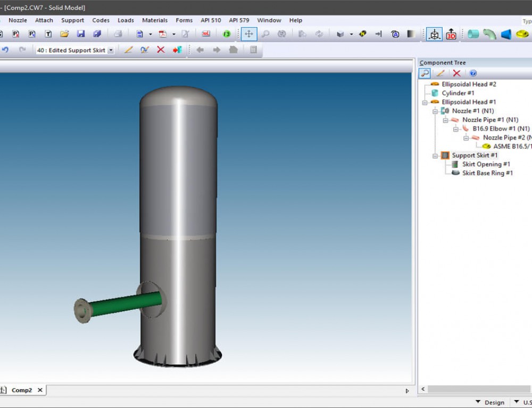Add an elbow component using the green elbow icon

pos(490,34)
